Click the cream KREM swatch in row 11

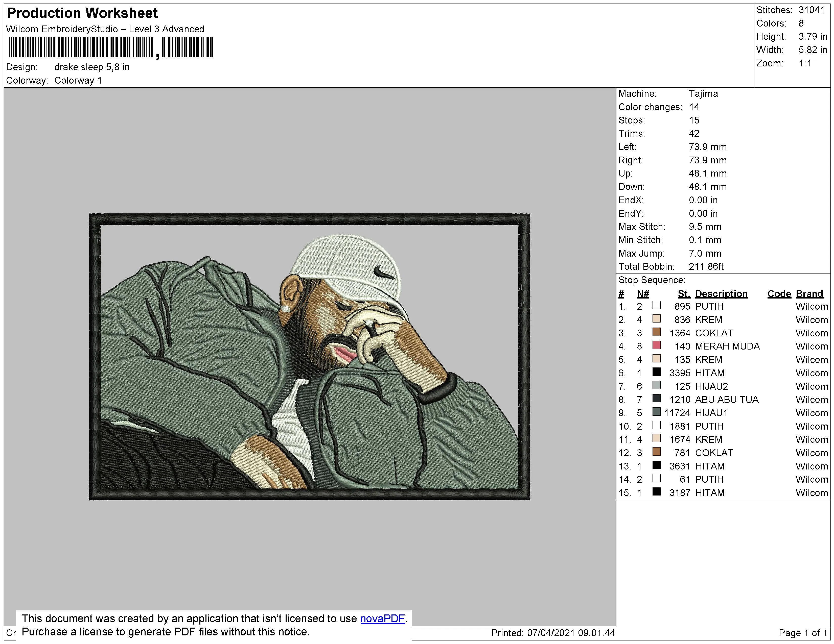click(x=656, y=438)
